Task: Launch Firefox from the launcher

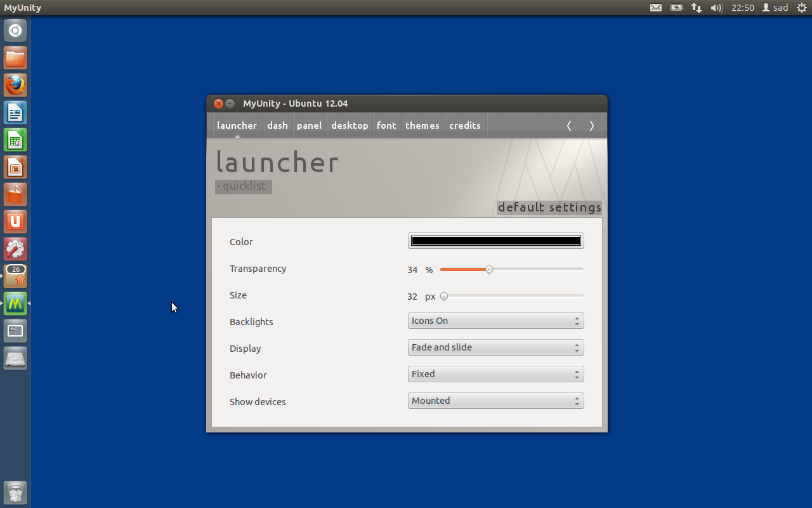Action: (15, 85)
